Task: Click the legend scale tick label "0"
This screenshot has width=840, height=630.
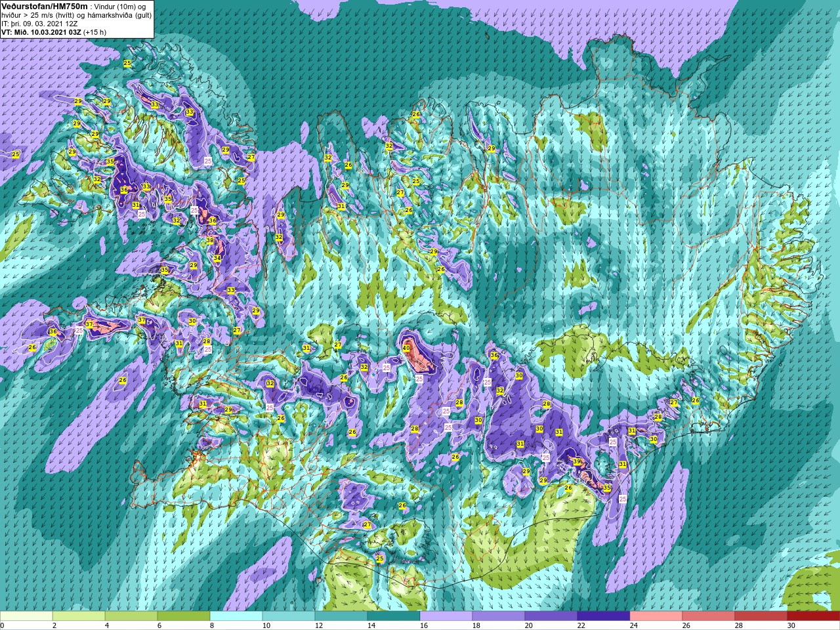Action: pyautogui.click(x=3, y=625)
